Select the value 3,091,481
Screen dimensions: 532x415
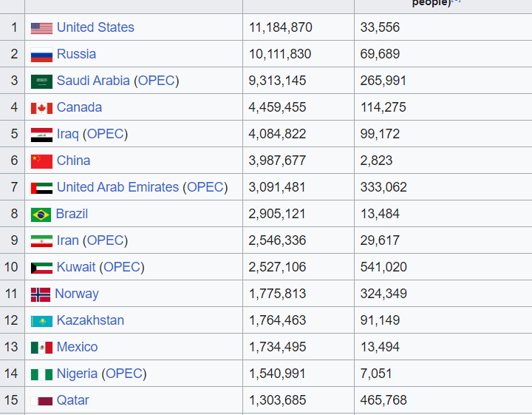(x=277, y=187)
